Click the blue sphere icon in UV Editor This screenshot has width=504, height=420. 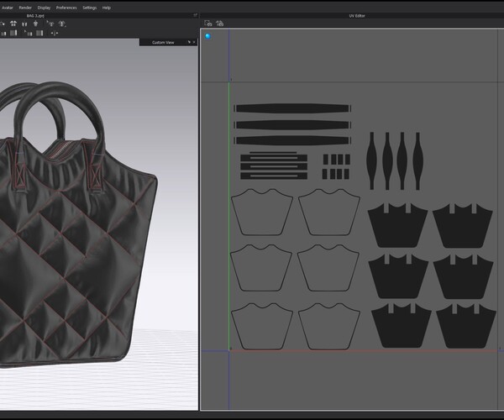point(207,36)
